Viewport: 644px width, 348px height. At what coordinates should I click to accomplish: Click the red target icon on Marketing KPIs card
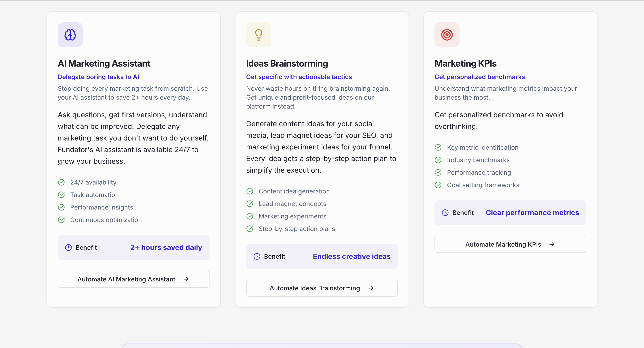447,35
